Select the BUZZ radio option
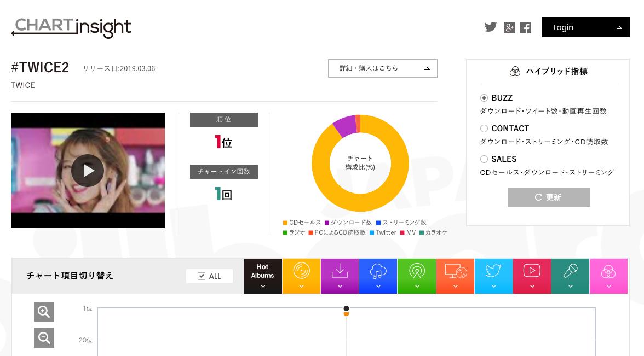Screen dimensions: 644x356 [x=484, y=97]
